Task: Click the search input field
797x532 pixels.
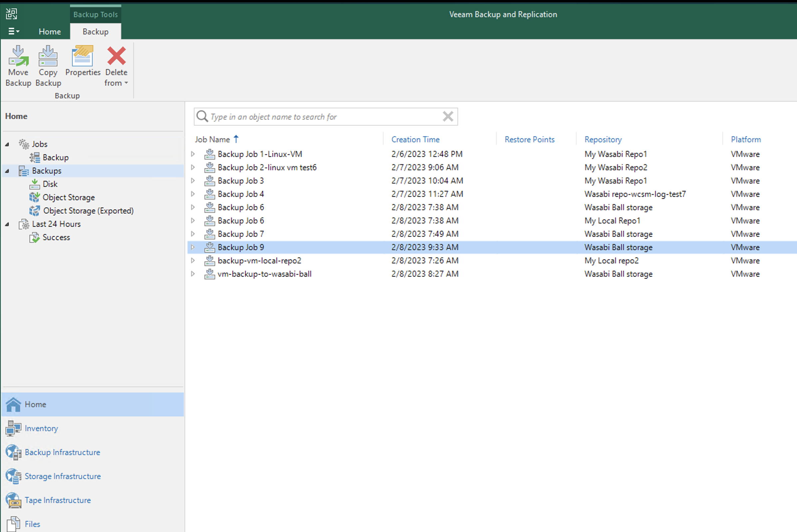Action: tap(326, 117)
